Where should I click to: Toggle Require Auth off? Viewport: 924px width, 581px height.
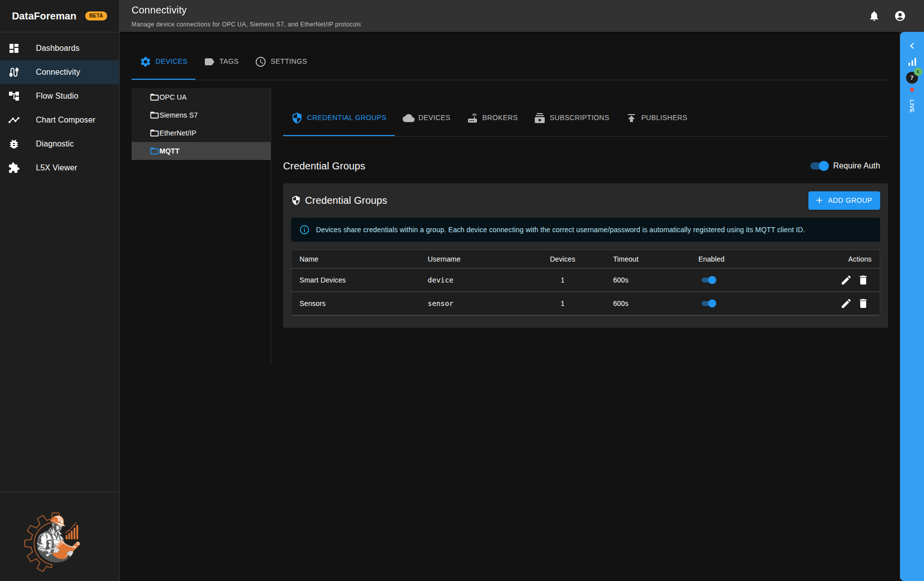click(819, 165)
